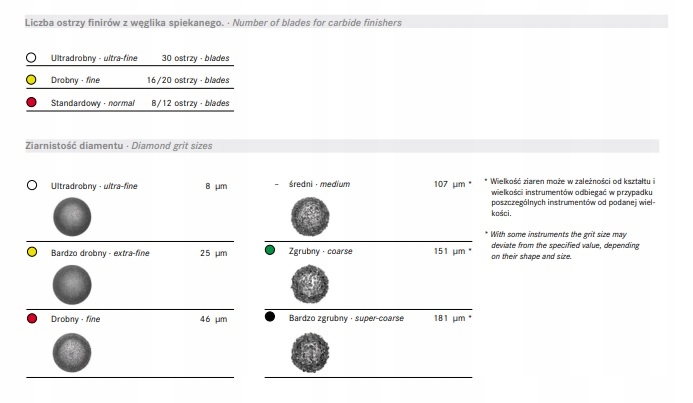Click the Polish footnote starting 'Wielkość ziaren'
Image resolution: width=693 pixels, height=403 pixels.
tap(568, 197)
